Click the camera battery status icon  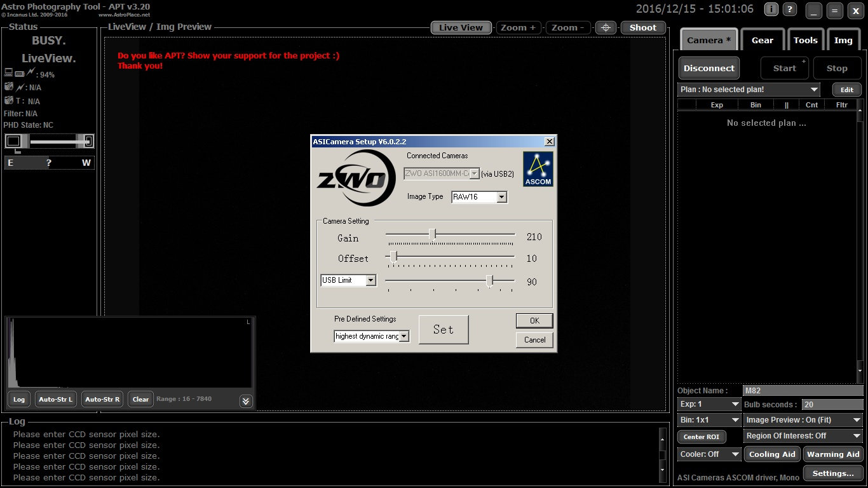tap(9, 86)
